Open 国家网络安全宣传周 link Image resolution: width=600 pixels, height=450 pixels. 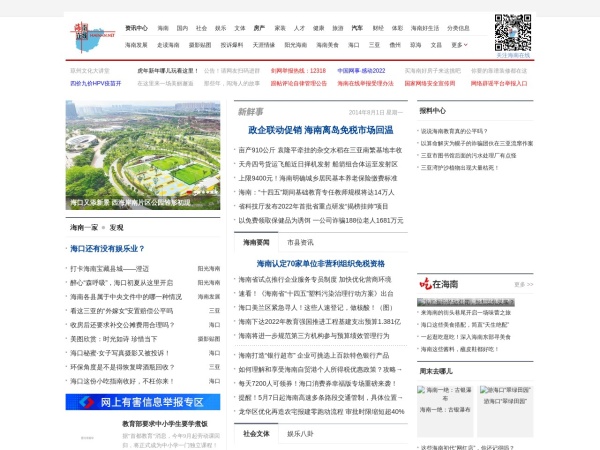click(430, 83)
